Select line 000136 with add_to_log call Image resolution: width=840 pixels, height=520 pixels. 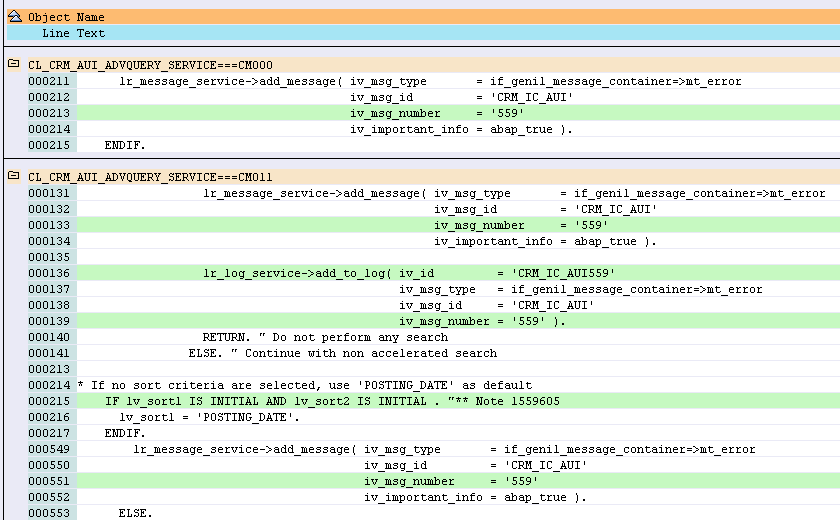pos(458,273)
